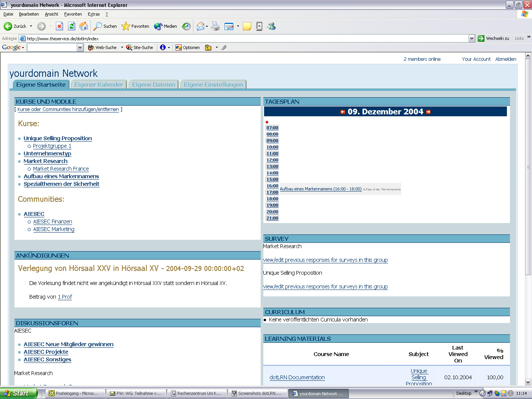Open mail with the envelope icon
The height and width of the screenshot is (399, 532).
[200, 26]
